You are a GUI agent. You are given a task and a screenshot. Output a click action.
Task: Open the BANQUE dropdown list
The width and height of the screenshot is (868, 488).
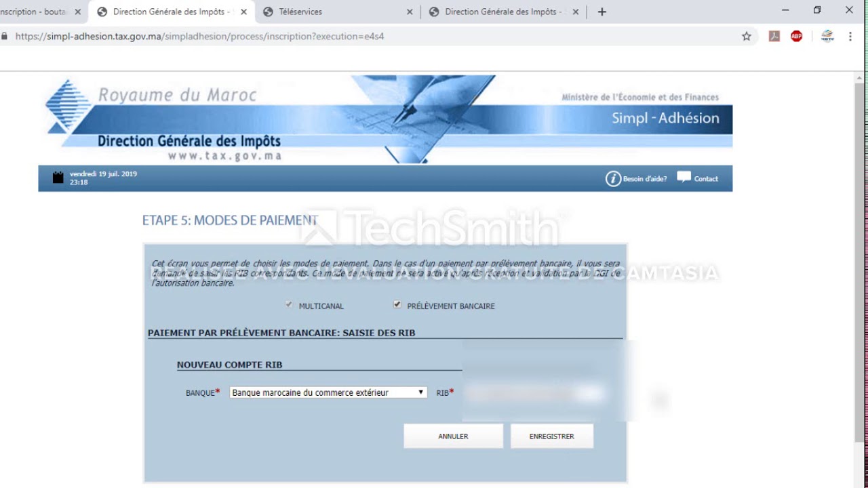[x=328, y=392]
